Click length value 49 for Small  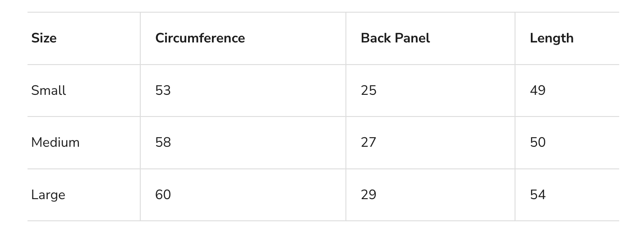[x=538, y=90]
